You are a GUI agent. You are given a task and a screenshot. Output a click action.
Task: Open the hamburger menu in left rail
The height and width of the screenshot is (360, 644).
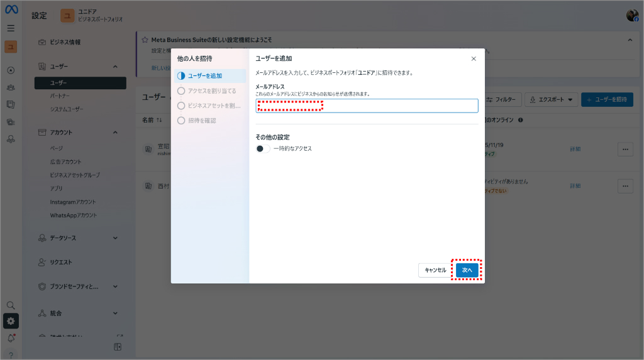coord(11,28)
